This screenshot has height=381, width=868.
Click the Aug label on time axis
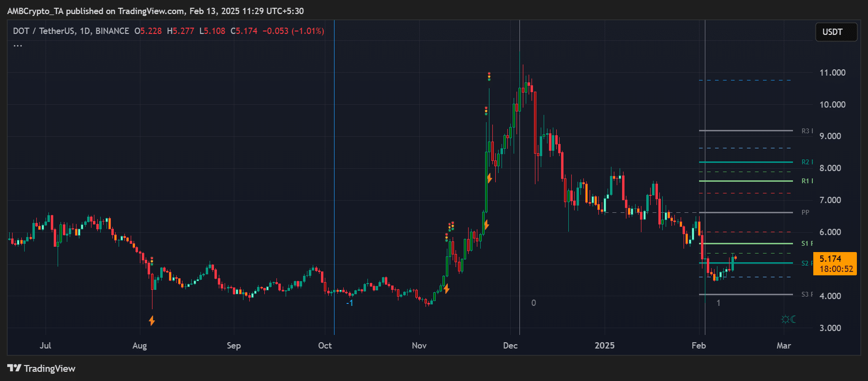tap(139, 346)
